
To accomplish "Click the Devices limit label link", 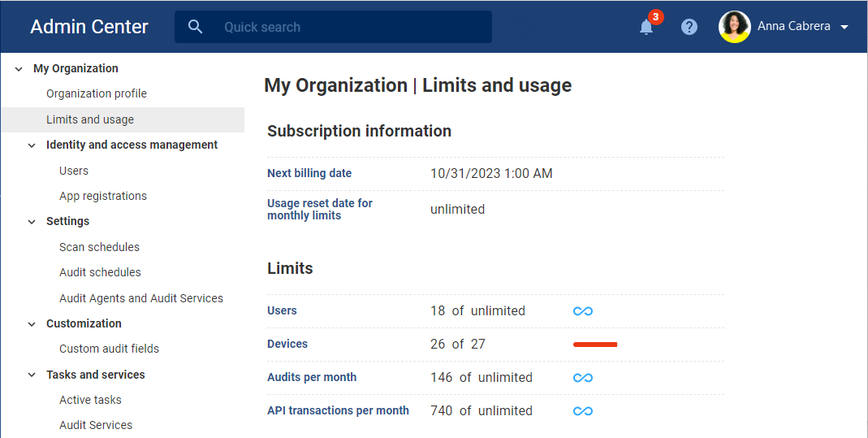I will click(287, 344).
